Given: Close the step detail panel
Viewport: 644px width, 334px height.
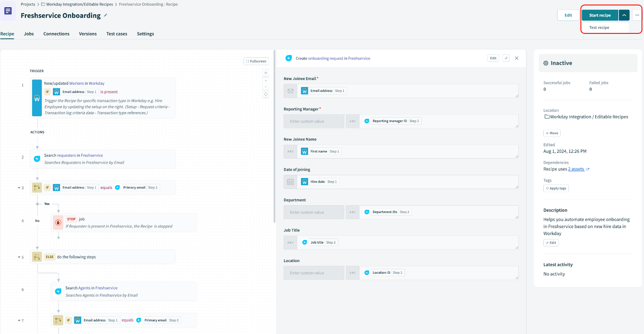Looking at the screenshot, I should coord(517,58).
